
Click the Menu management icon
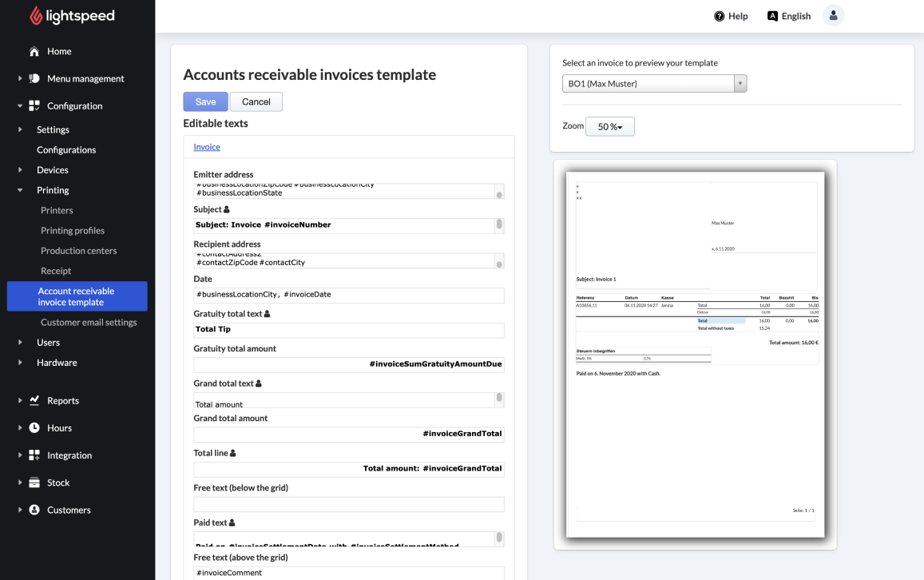pyautogui.click(x=34, y=78)
